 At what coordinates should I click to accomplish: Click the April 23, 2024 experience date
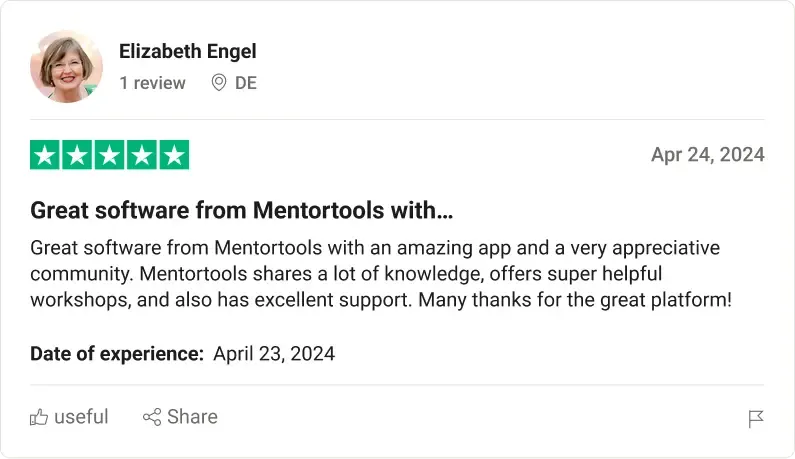(274, 353)
